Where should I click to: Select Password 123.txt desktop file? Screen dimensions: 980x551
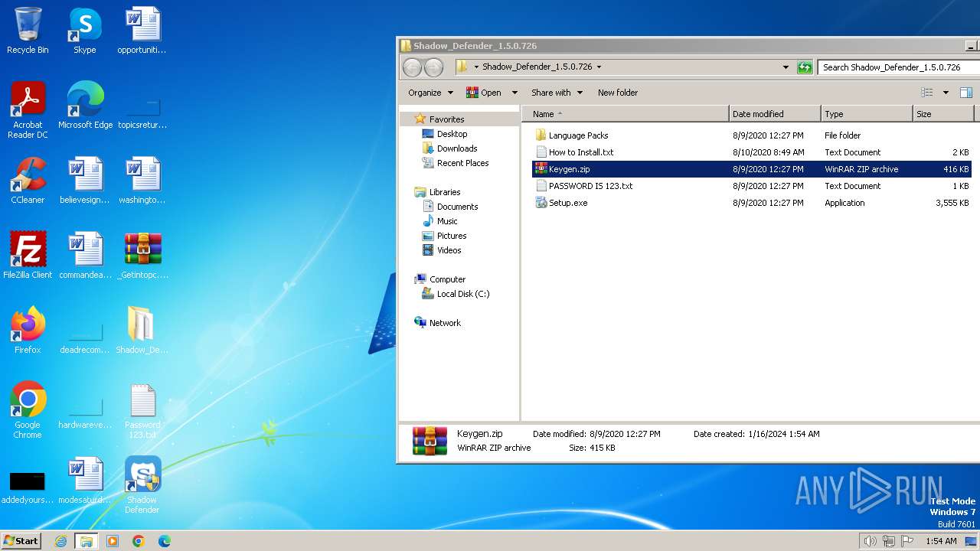pos(142,410)
